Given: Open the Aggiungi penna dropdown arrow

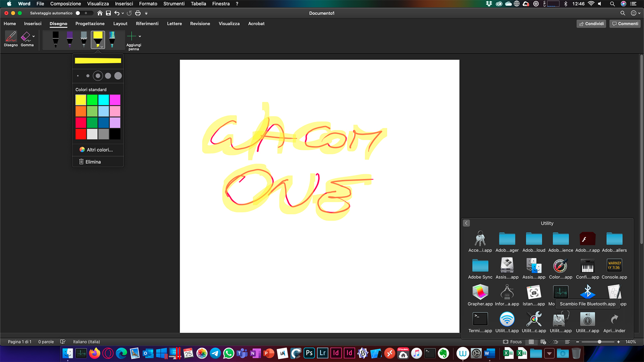Looking at the screenshot, I should pyautogui.click(x=140, y=36).
